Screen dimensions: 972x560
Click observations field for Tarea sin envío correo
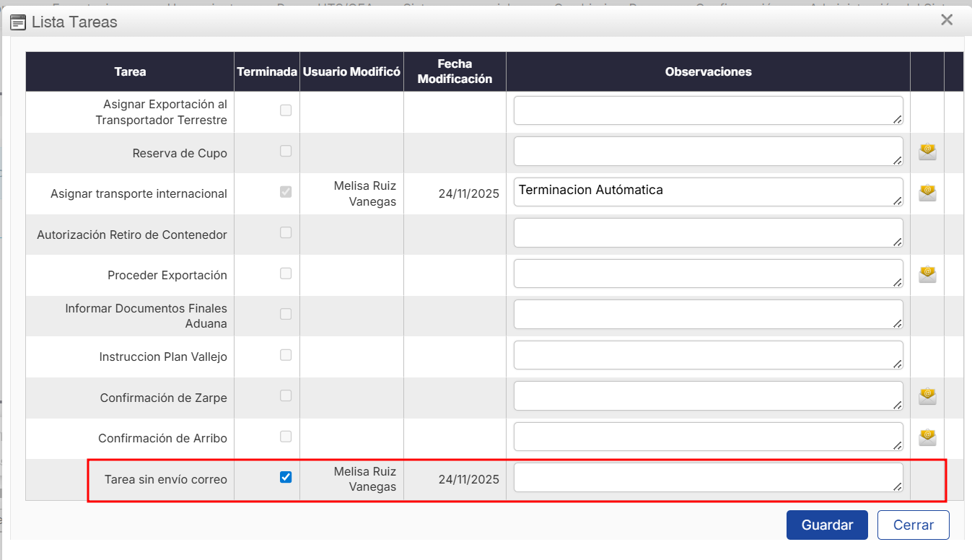click(x=707, y=478)
